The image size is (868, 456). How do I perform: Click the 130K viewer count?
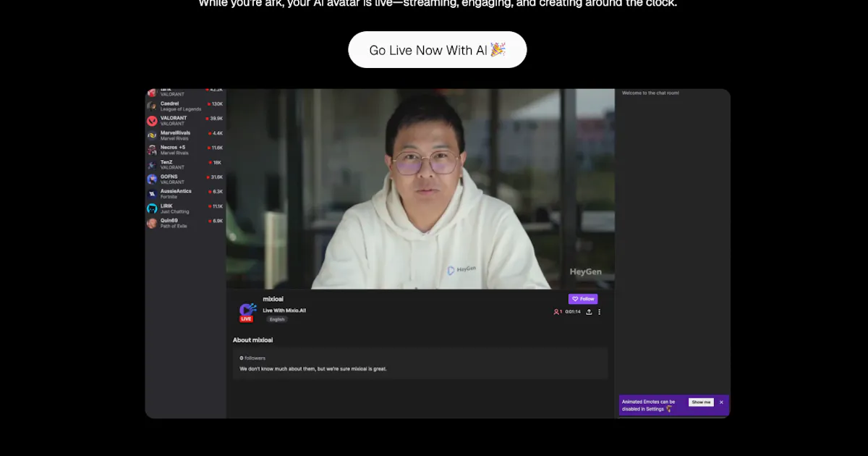(216, 104)
